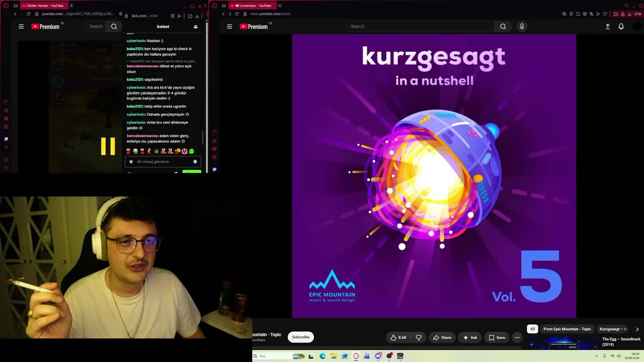Open Microsoft Edge from the taskbar
Viewport: 644px width, 362px height.
323,356
